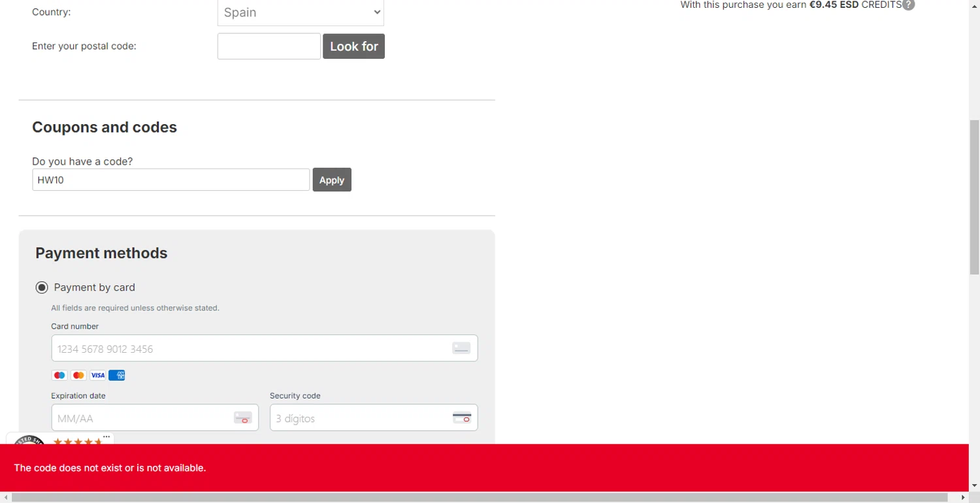Click 'Do you have a code?' label

(82, 161)
